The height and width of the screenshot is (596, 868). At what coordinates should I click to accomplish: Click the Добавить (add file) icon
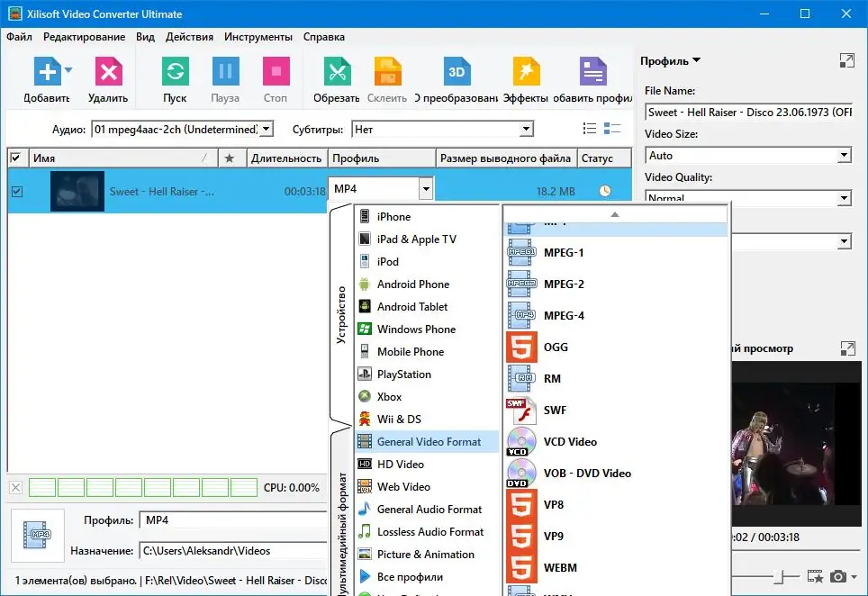(x=47, y=71)
